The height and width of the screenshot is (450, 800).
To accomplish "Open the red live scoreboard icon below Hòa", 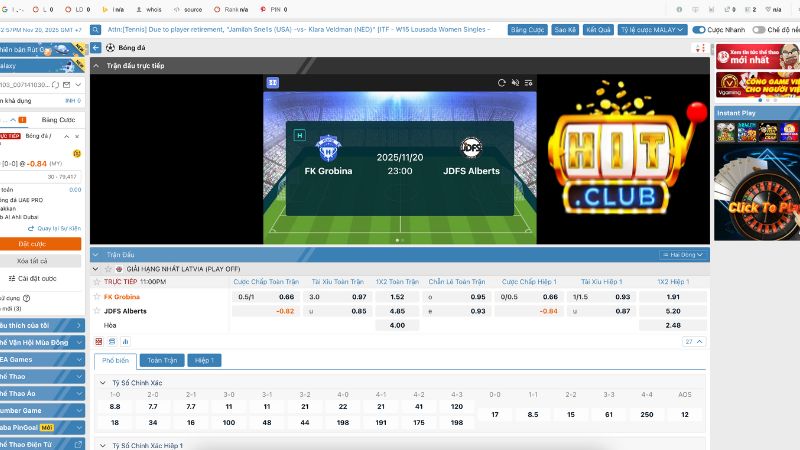I will [99, 341].
